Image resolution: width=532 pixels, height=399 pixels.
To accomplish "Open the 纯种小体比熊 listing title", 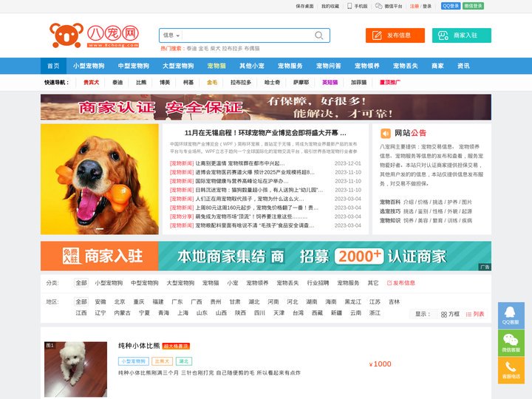I will pyautogui.click(x=139, y=346).
